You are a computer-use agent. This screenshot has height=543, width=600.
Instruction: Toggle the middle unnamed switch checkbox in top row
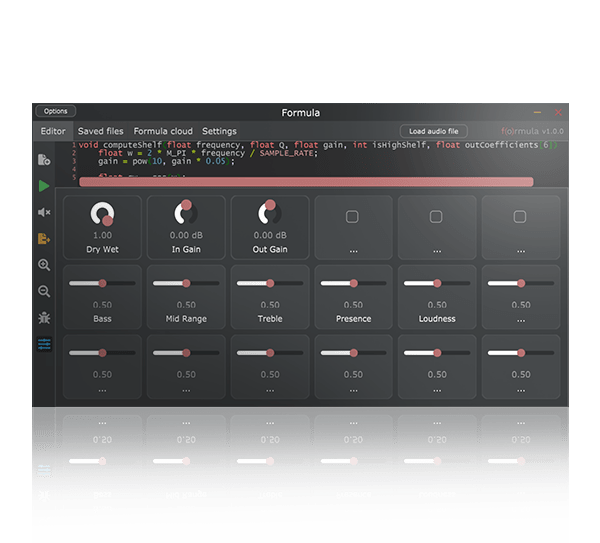436,217
